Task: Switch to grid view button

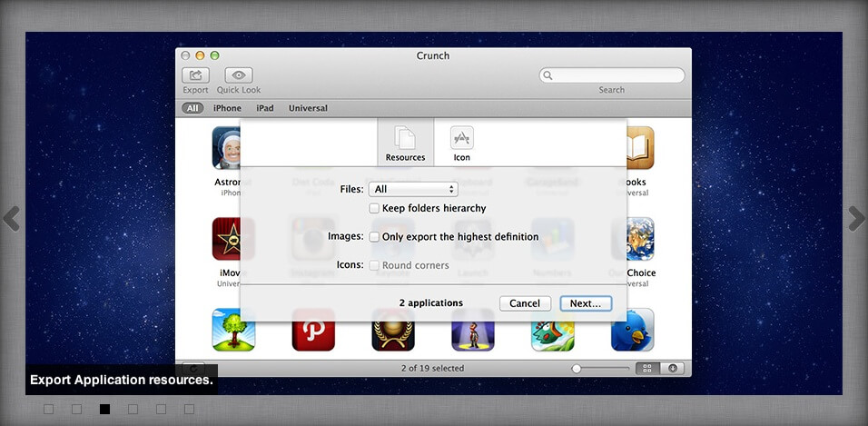Action: point(647,369)
